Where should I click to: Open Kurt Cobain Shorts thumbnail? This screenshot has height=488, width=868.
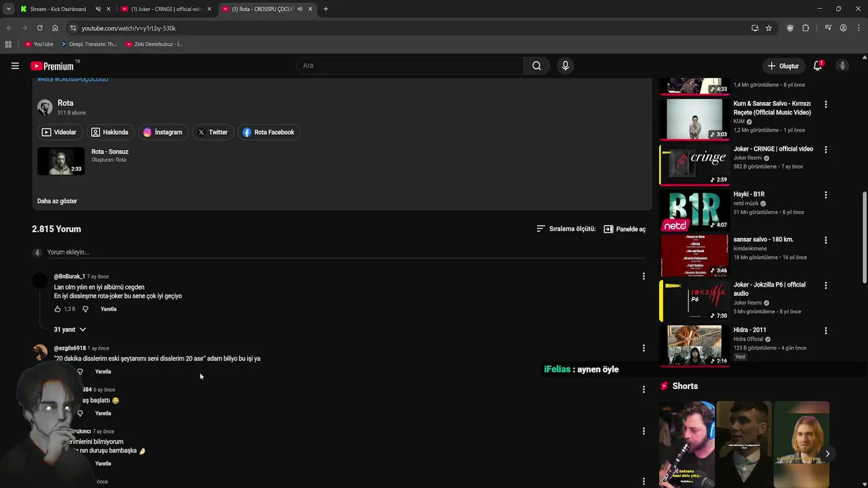point(801,444)
